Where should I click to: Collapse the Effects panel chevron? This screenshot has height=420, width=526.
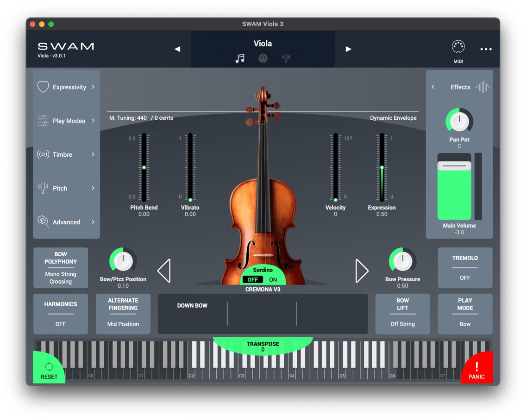(433, 87)
